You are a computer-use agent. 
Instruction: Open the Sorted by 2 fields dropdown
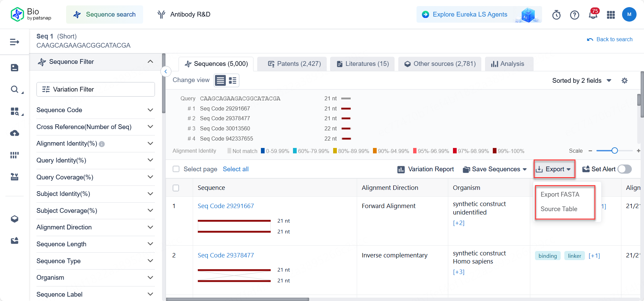(x=582, y=81)
